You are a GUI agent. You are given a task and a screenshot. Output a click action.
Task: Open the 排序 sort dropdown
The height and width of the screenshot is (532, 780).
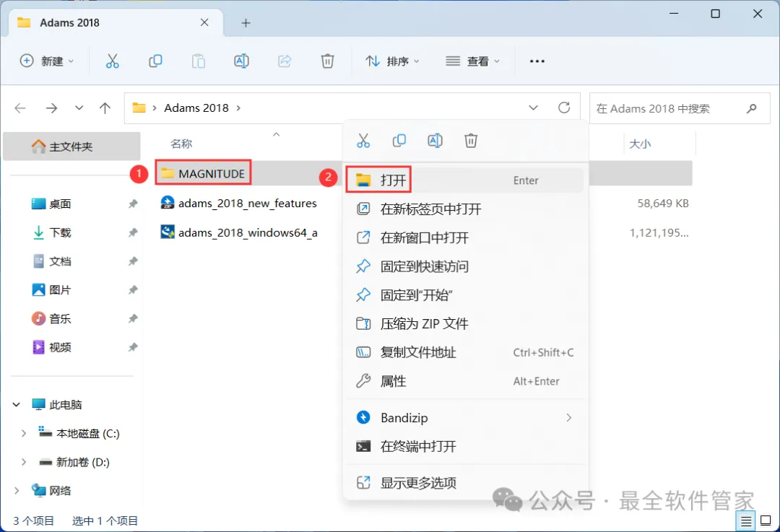392,61
